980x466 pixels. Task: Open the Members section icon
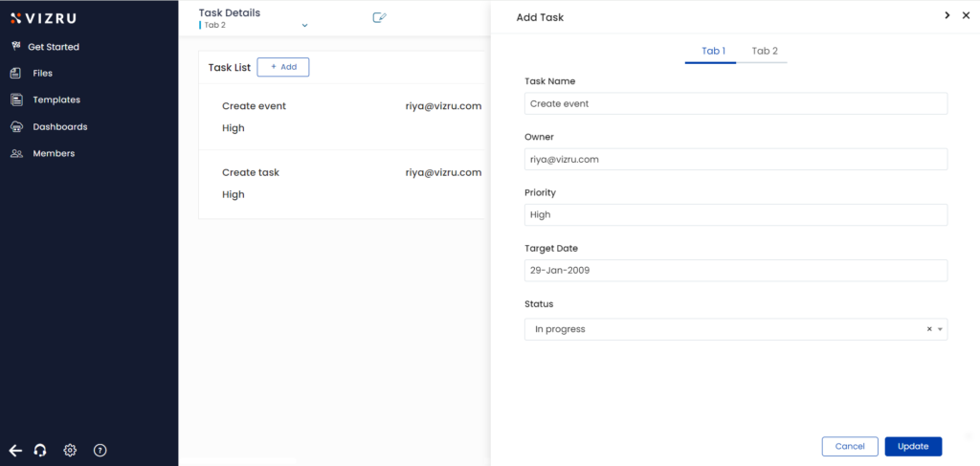(x=15, y=153)
